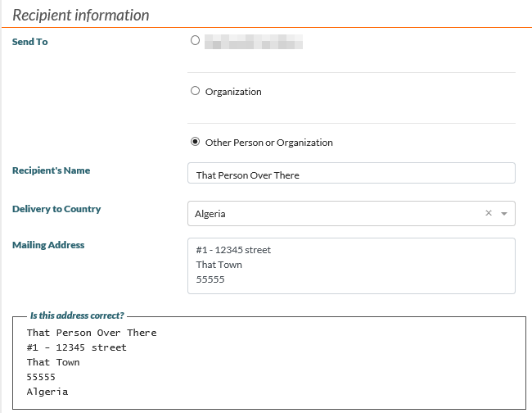This screenshot has width=532, height=413.
Task: Select the blurred-name recipient radio button
Action: tap(195, 39)
